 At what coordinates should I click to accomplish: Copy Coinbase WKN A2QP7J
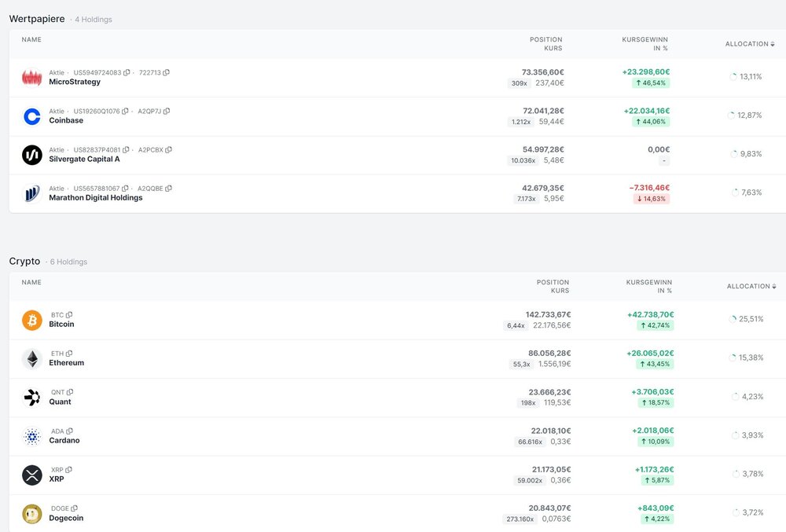(x=167, y=112)
